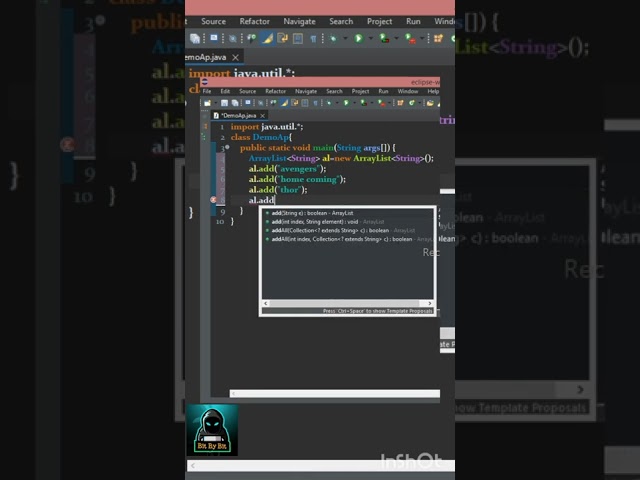This screenshot has width=640, height=480.
Task: Close *DemoAp.java tab in front editor
Action: tap(262, 116)
